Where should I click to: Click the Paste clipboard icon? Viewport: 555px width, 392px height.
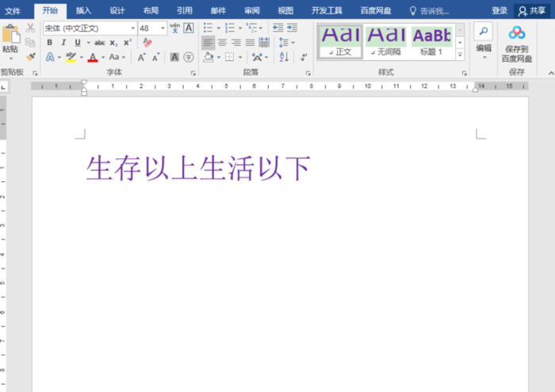click(x=10, y=35)
